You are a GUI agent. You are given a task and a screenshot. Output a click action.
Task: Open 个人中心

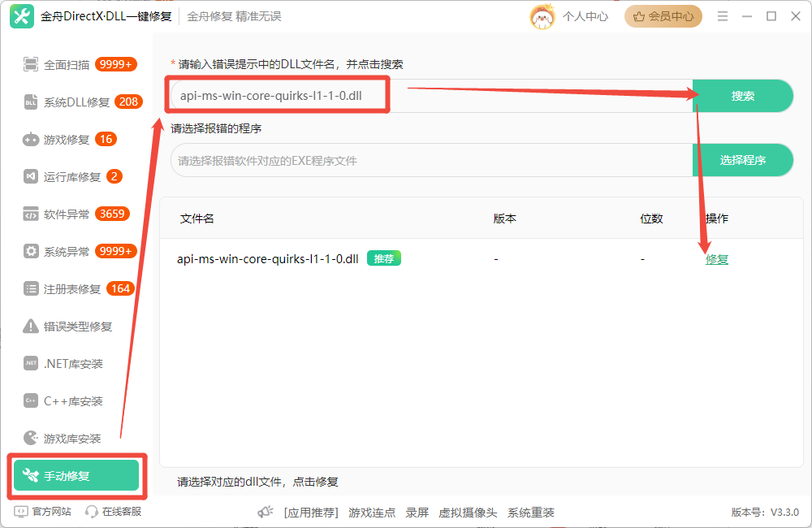pyautogui.click(x=585, y=16)
